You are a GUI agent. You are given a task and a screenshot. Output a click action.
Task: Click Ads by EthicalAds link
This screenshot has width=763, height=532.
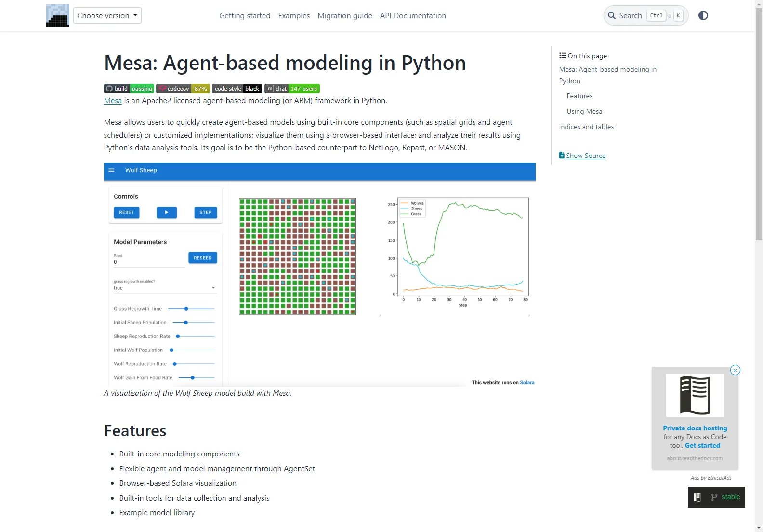tap(711, 478)
